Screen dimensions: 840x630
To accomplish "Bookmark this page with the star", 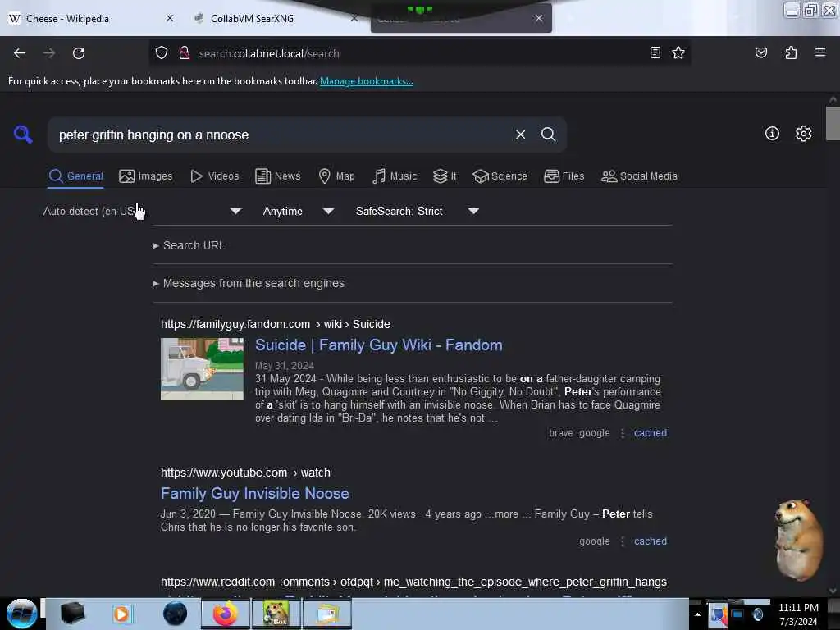I will coord(678,52).
